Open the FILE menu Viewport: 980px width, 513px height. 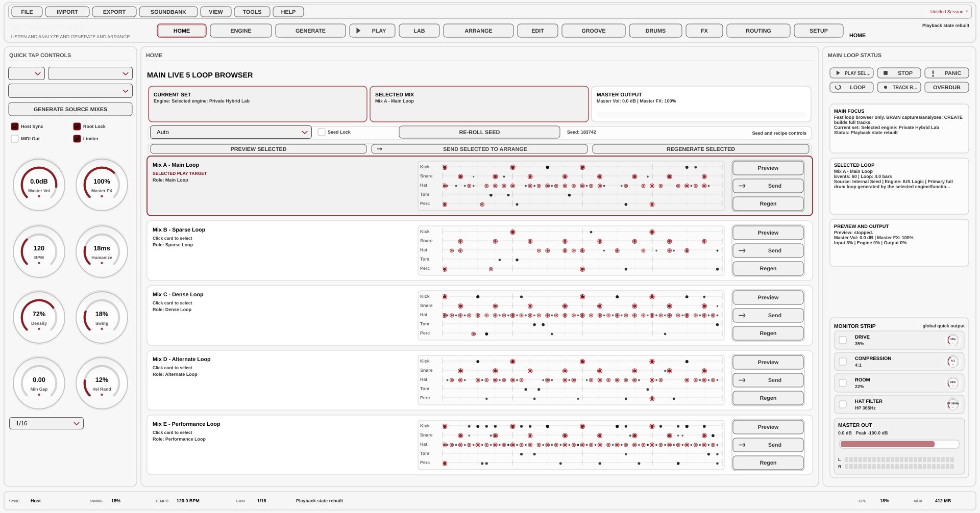(x=27, y=12)
